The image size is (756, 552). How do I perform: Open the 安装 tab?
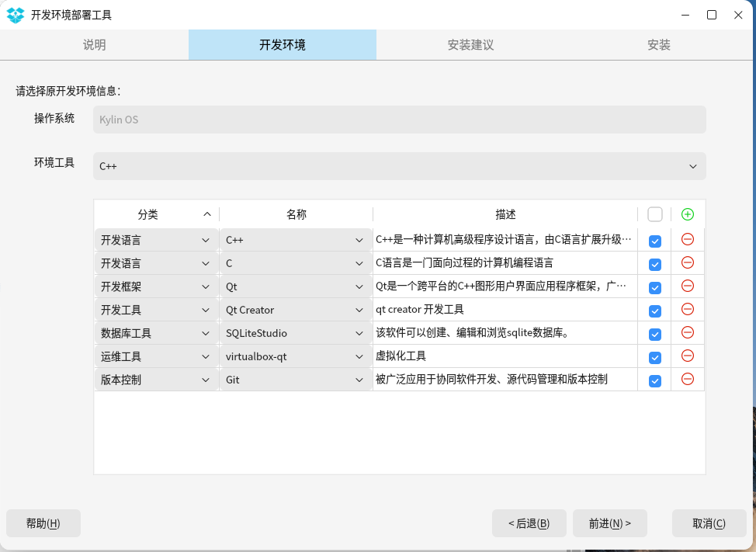click(x=659, y=45)
